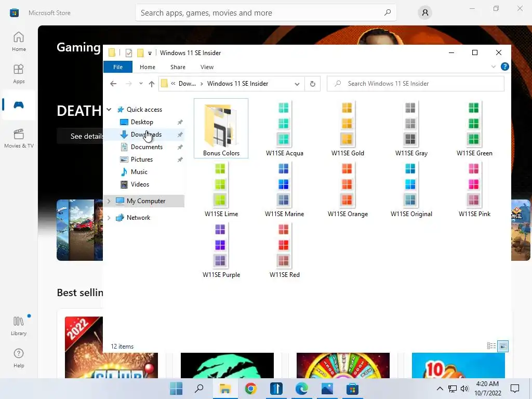Open Music in Quick access

pos(139,171)
